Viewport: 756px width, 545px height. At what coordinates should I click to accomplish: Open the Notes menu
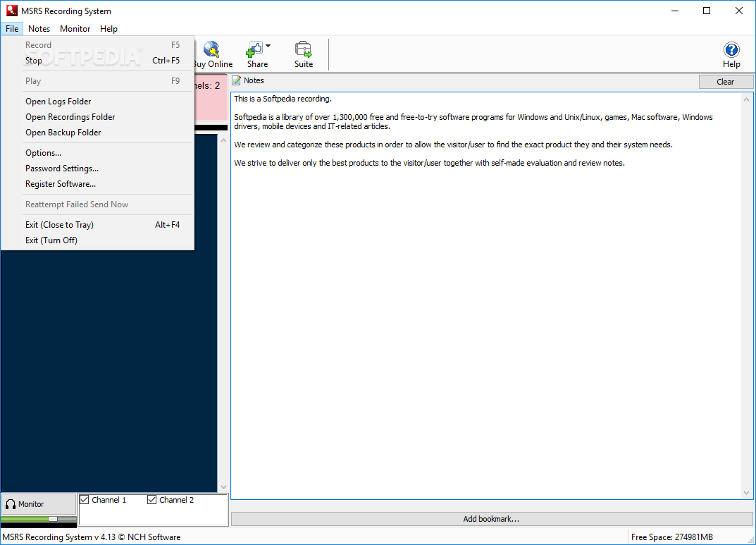pos(39,29)
